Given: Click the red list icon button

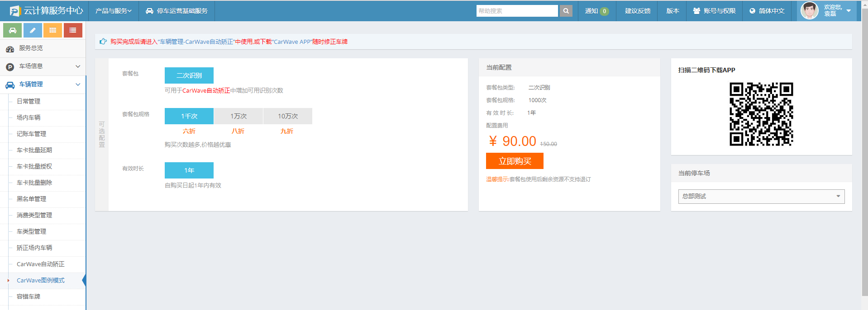Looking at the screenshot, I should [73, 30].
